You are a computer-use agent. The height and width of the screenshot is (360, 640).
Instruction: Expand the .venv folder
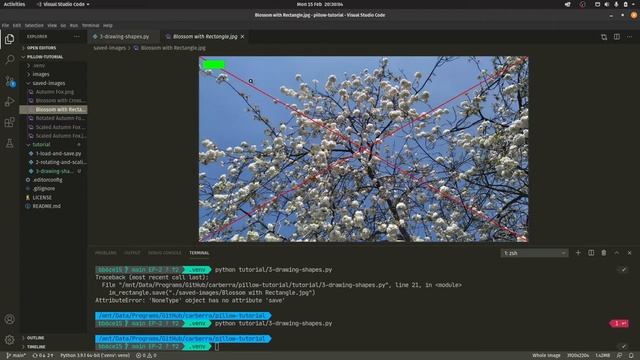tap(39, 65)
